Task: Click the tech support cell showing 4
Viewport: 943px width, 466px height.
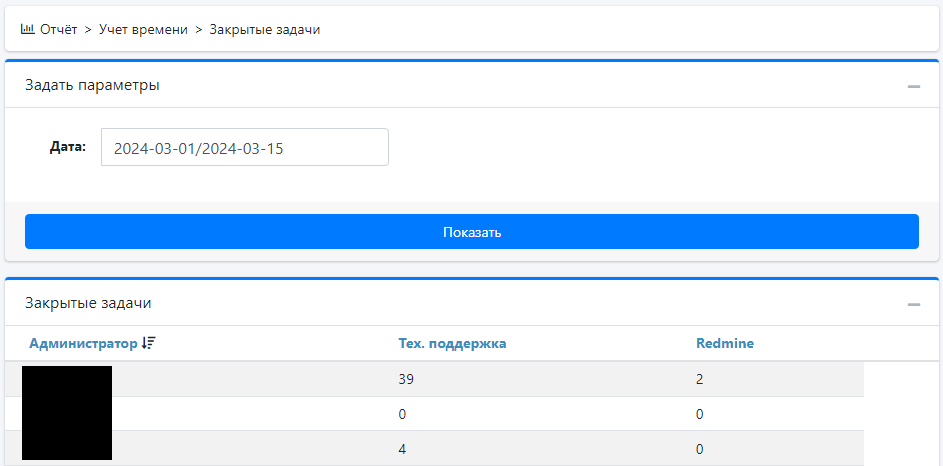Action: pos(402,449)
